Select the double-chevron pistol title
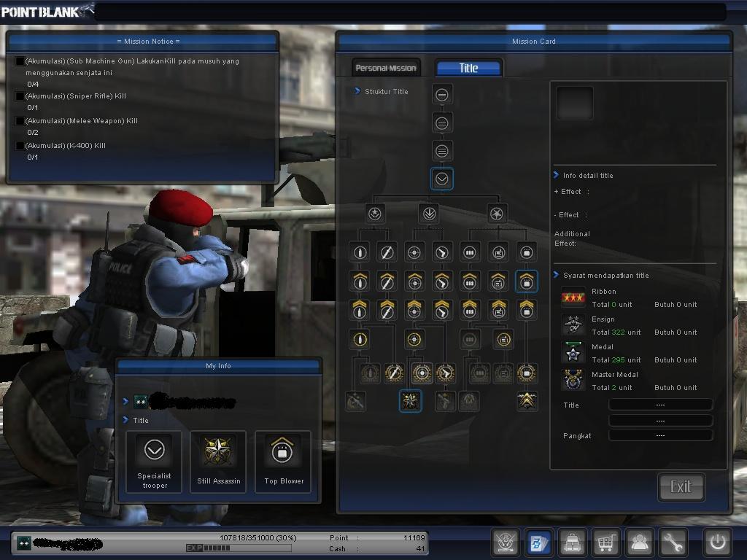Screen dimensions: 747x560 (442, 310)
